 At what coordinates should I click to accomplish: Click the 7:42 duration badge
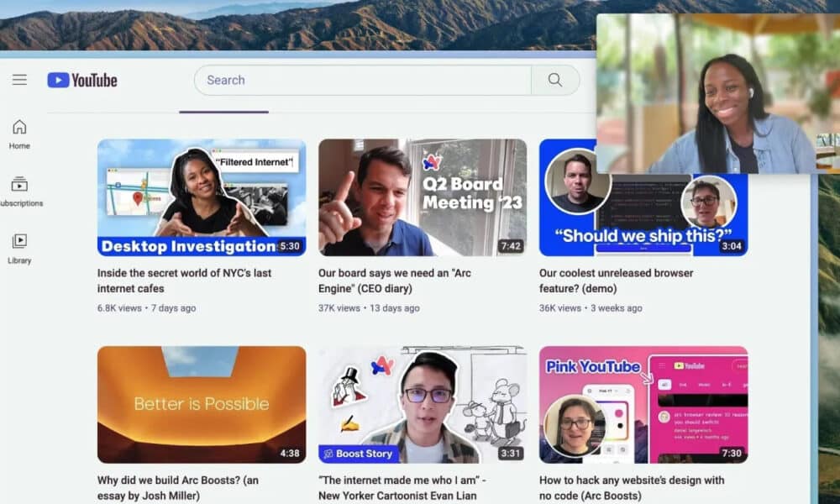click(x=511, y=246)
